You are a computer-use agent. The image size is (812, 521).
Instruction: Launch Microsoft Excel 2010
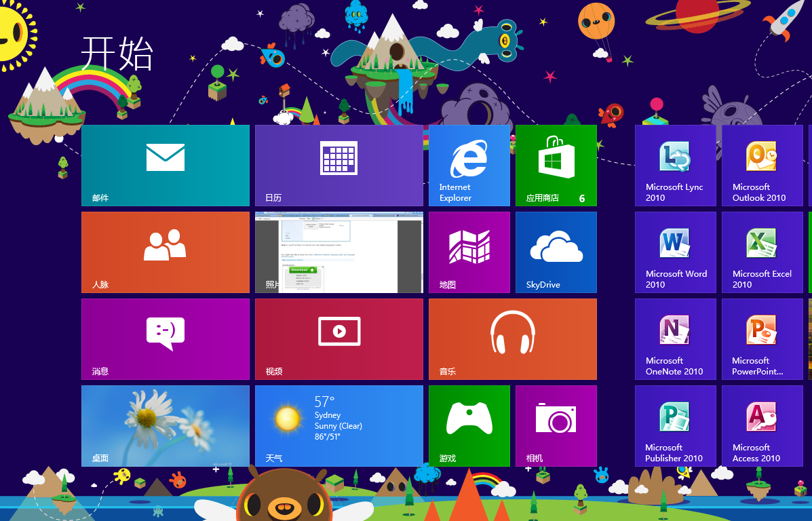pyautogui.click(x=762, y=252)
